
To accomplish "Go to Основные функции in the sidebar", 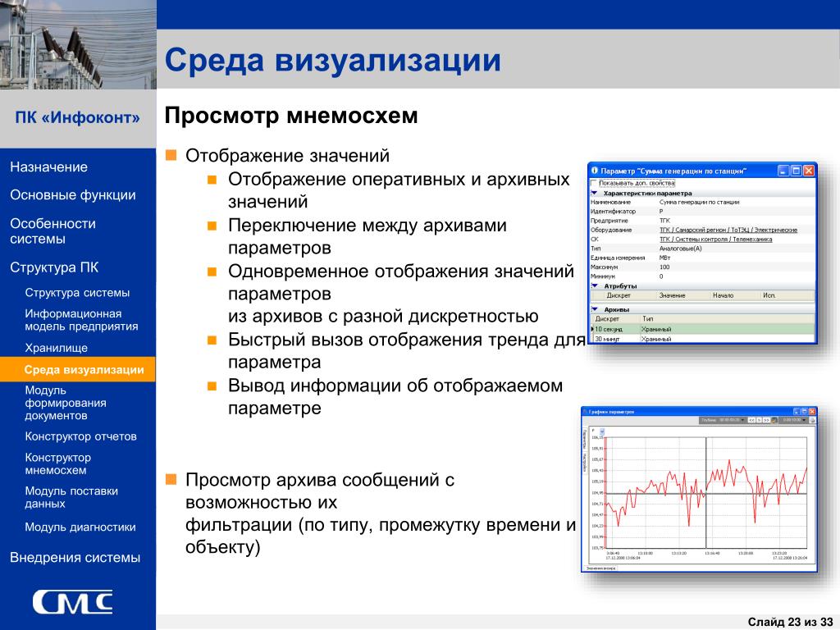I will pyautogui.click(x=73, y=195).
